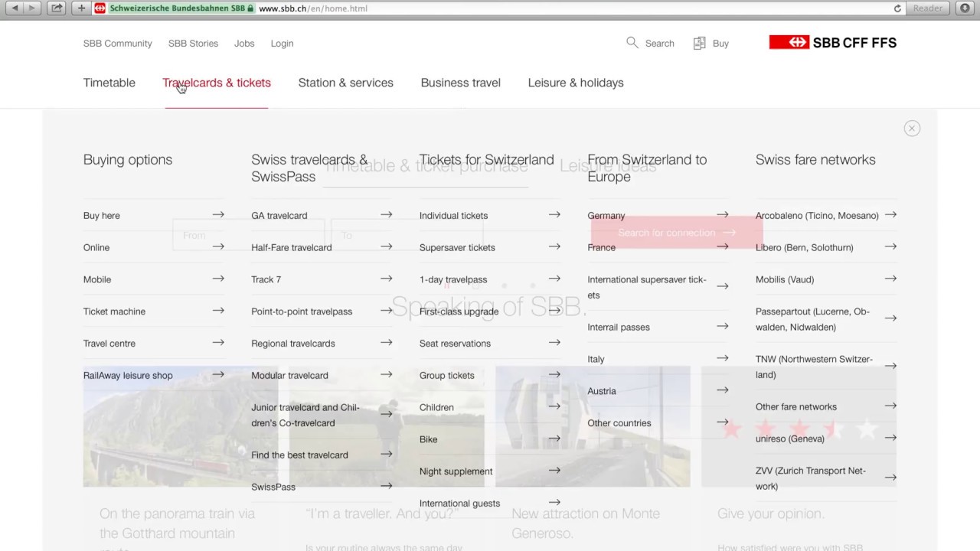Open RailAway leisure shop link
The height and width of the screenshot is (551, 980).
(x=128, y=375)
